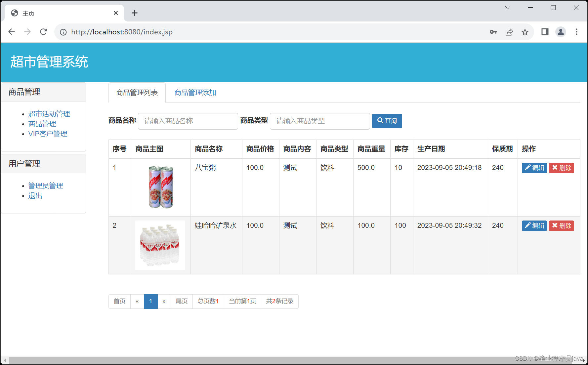Click the 超市管理系统 header title
The image size is (588, 365).
pos(49,62)
